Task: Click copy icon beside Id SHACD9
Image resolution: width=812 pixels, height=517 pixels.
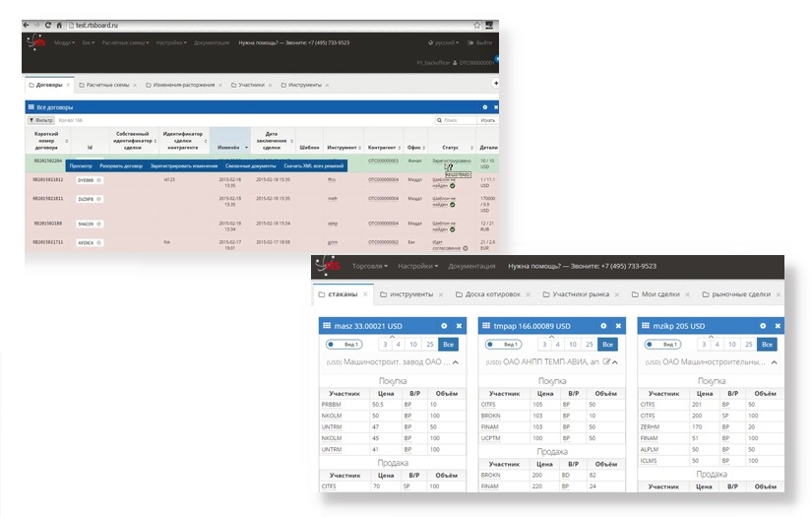Action: coord(98,224)
